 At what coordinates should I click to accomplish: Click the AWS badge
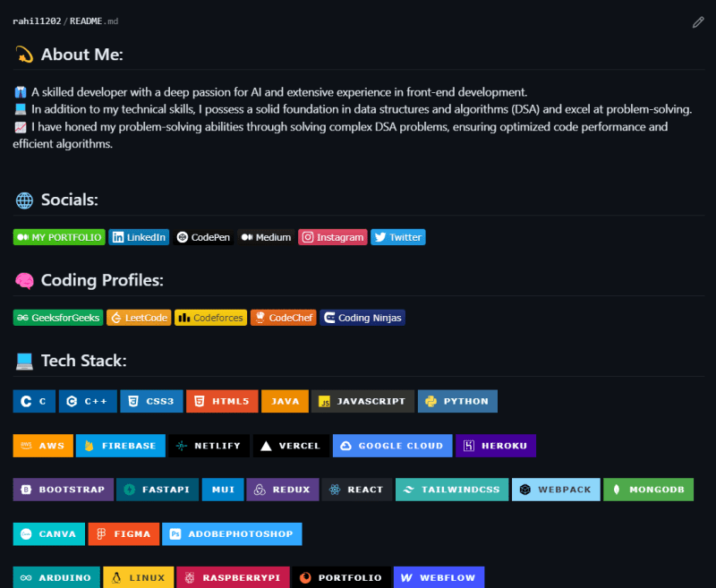[x=43, y=446]
